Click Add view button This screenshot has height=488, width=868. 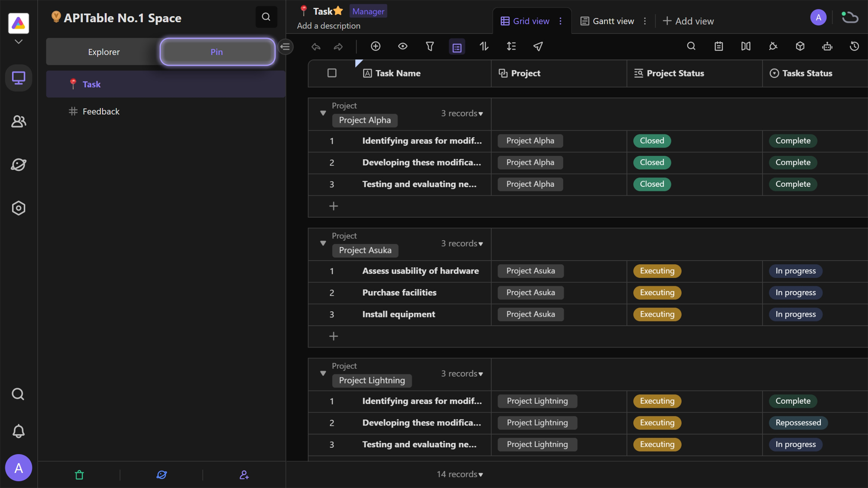click(688, 21)
